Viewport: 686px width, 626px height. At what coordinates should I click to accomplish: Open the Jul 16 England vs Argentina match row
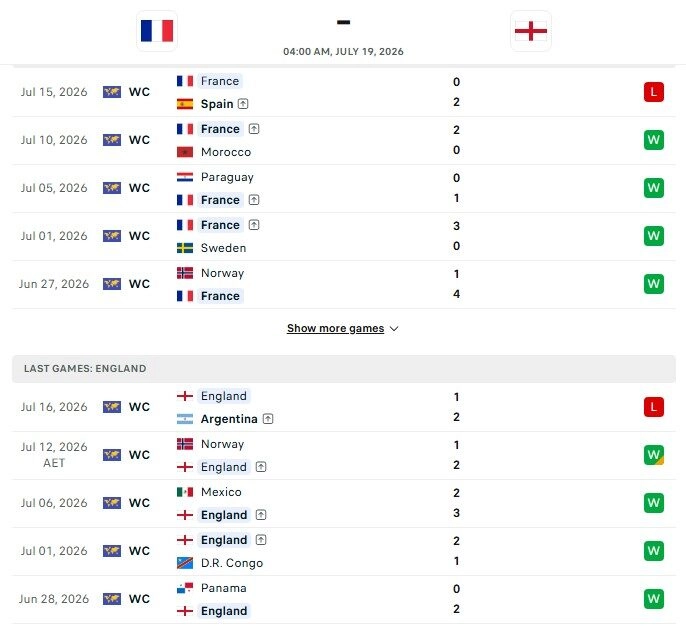pyautogui.click(x=344, y=407)
